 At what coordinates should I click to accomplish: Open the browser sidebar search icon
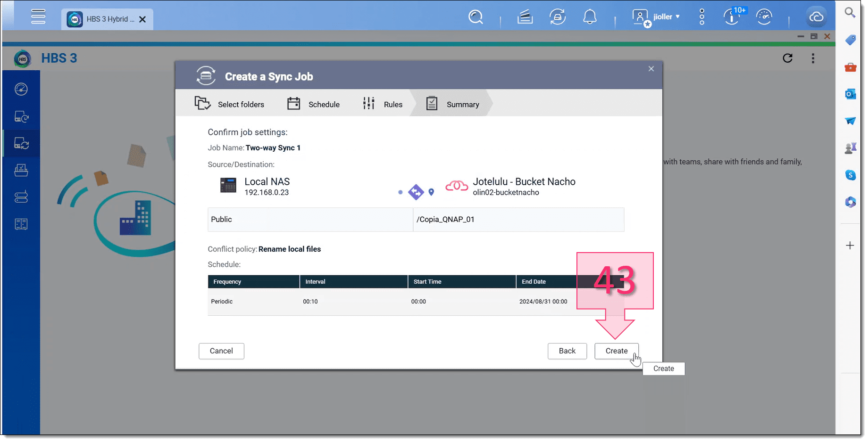pyautogui.click(x=850, y=12)
